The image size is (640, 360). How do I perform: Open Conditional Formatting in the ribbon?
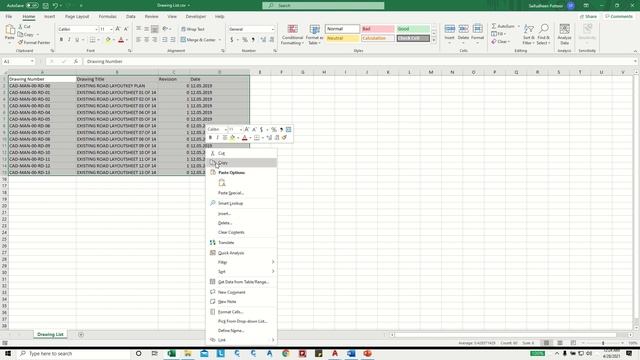pos(292,35)
